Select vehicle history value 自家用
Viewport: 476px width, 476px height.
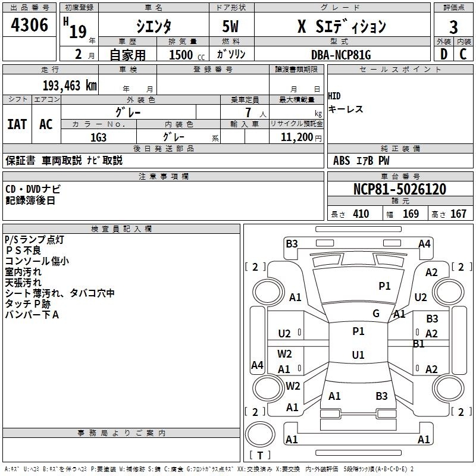point(127,55)
